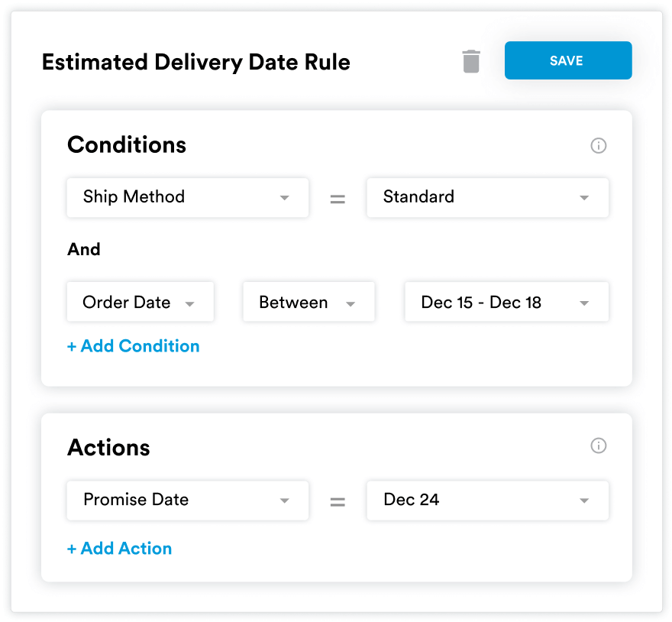Click the arrow in Ship Method field
This screenshot has height=622, width=672.
click(x=284, y=198)
